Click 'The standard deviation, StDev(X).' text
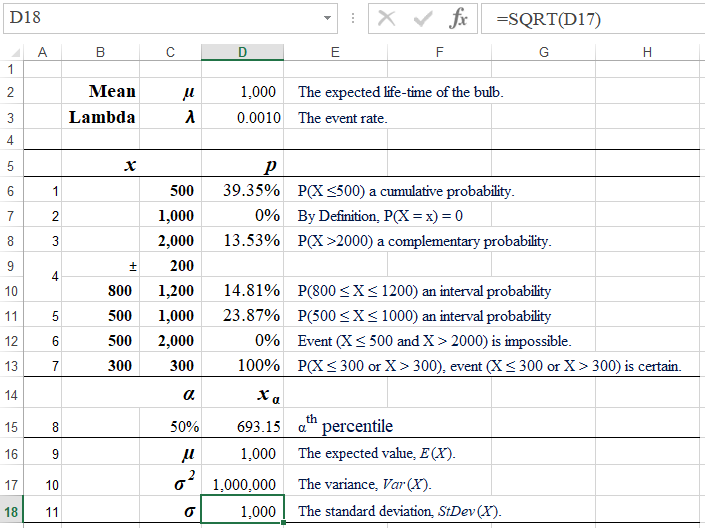Viewport: 705px width, 528px height. [400, 511]
